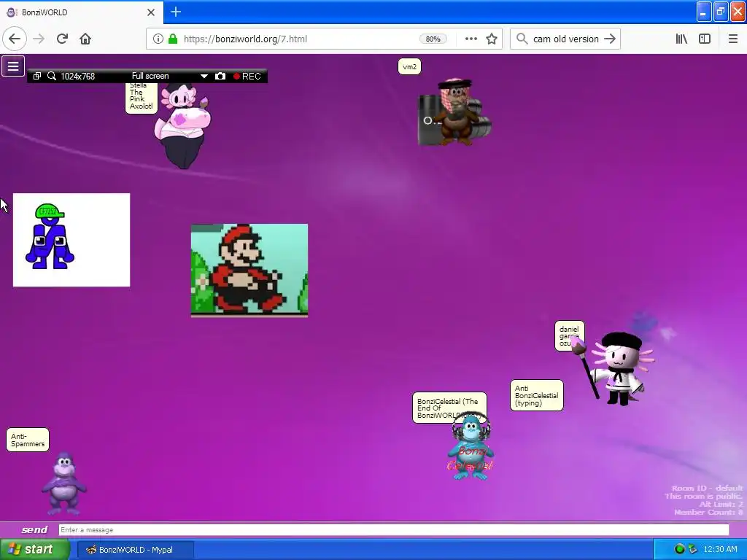Click the green padlock security icon

tap(173, 39)
